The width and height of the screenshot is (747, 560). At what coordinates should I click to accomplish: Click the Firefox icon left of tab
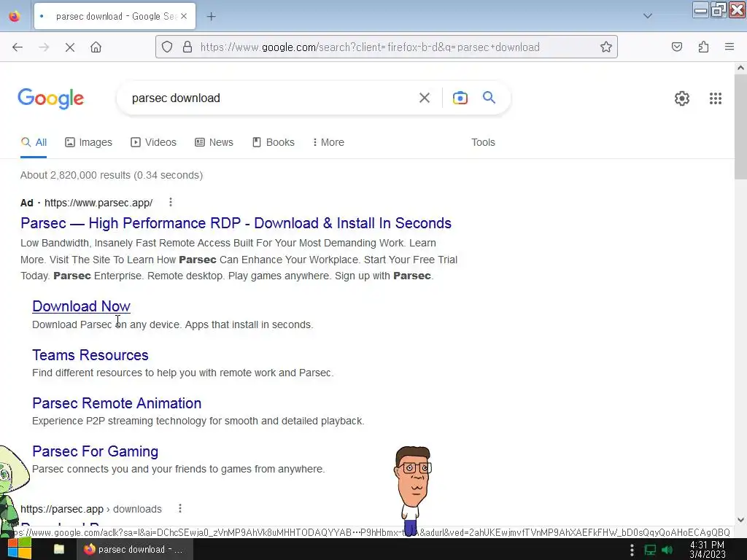[15, 16]
